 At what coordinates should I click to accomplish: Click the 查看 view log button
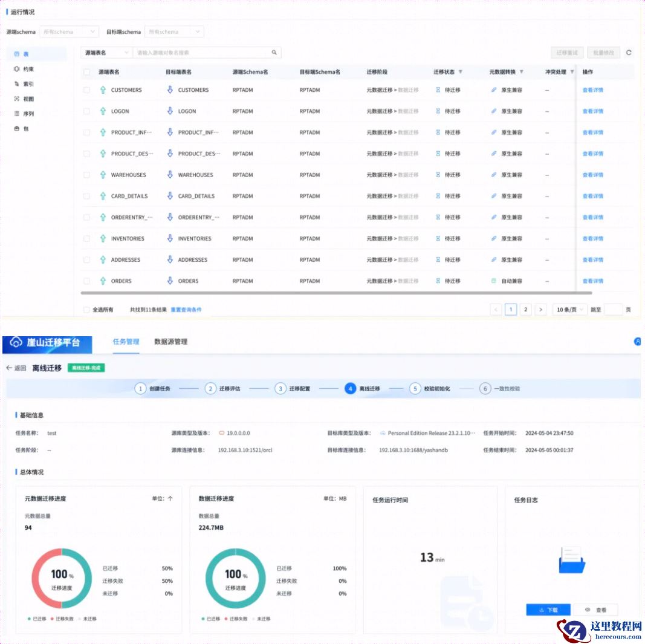pyautogui.click(x=595, y=610)
